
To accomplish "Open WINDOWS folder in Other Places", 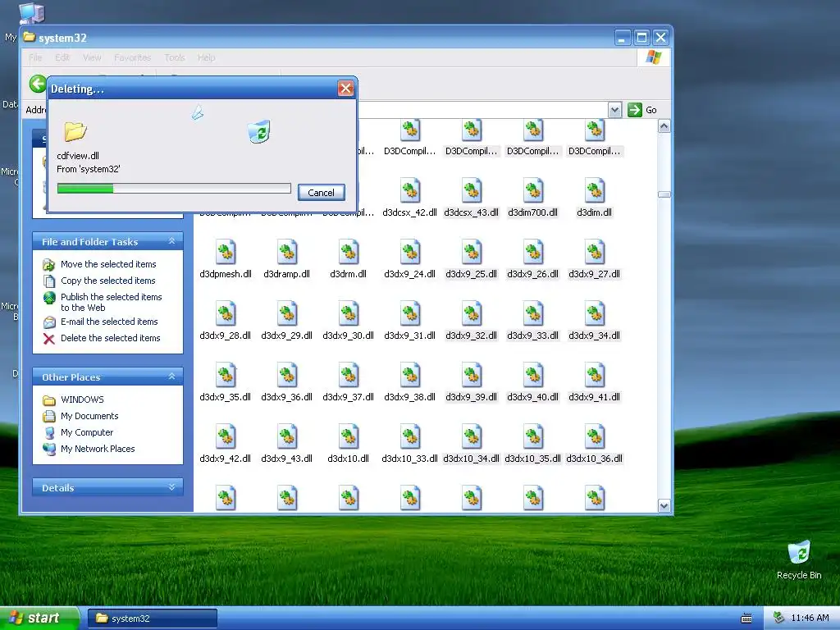I will coord(82,399).
